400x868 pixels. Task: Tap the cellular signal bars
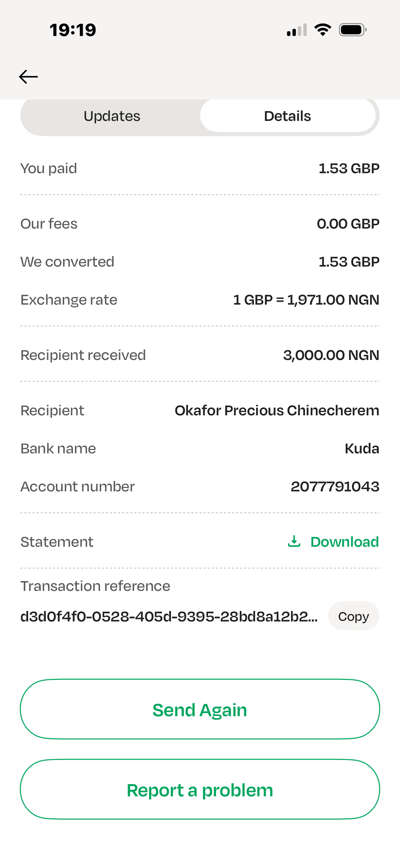point(297,30)
